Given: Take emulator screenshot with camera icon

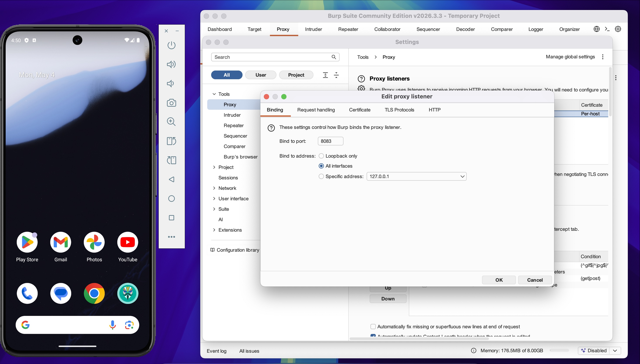Looking at the screenshot, I should (x=172, y=103).
